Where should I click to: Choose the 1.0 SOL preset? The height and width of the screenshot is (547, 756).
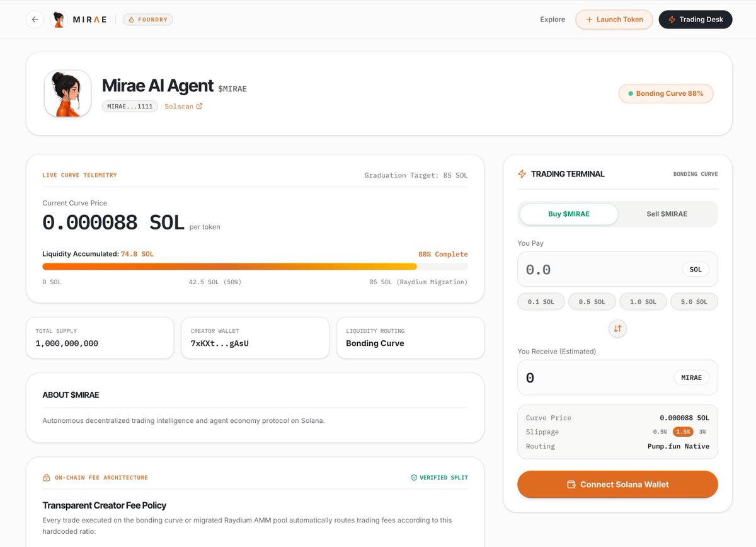pyautogui.click(x=643, y=302)
